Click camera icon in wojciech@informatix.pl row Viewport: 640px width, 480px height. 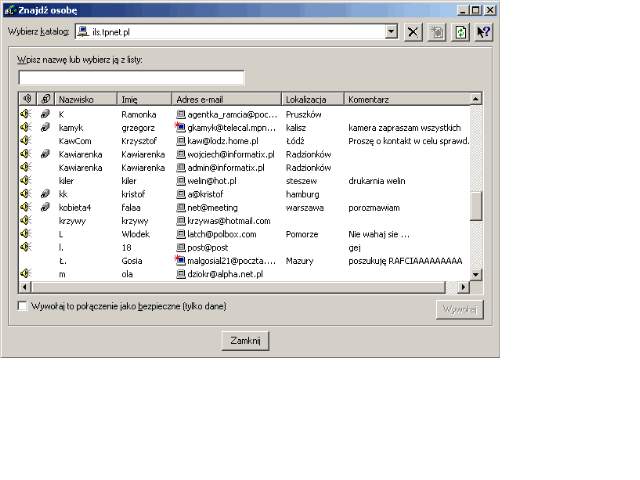[x=45, y=154]
